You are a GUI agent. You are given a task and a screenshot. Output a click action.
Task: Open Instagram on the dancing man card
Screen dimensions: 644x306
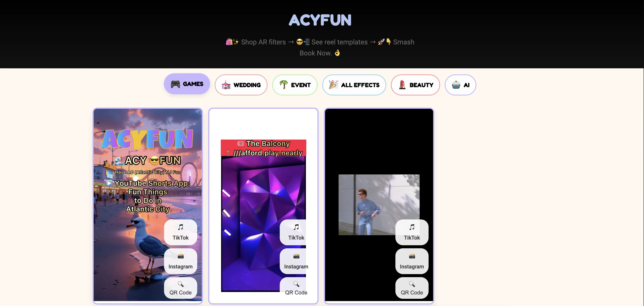[412, 261]
